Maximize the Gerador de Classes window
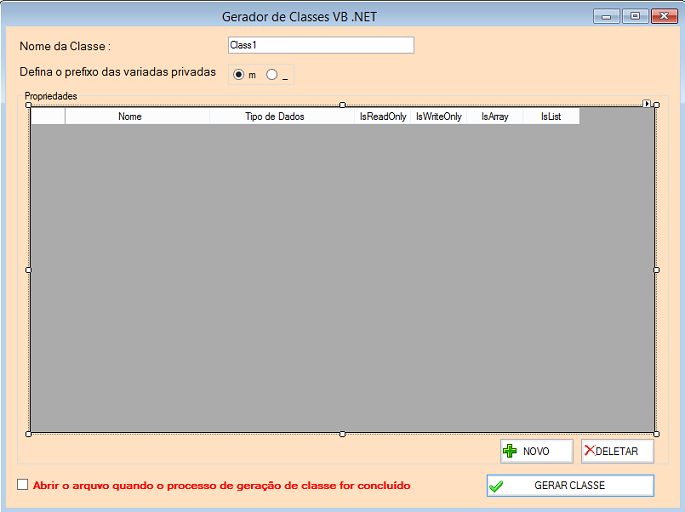 click(635, 16)
